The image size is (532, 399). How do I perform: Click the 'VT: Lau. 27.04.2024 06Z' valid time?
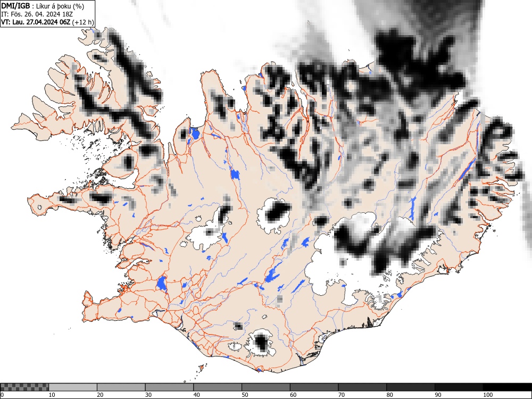(x=36, y=22)
